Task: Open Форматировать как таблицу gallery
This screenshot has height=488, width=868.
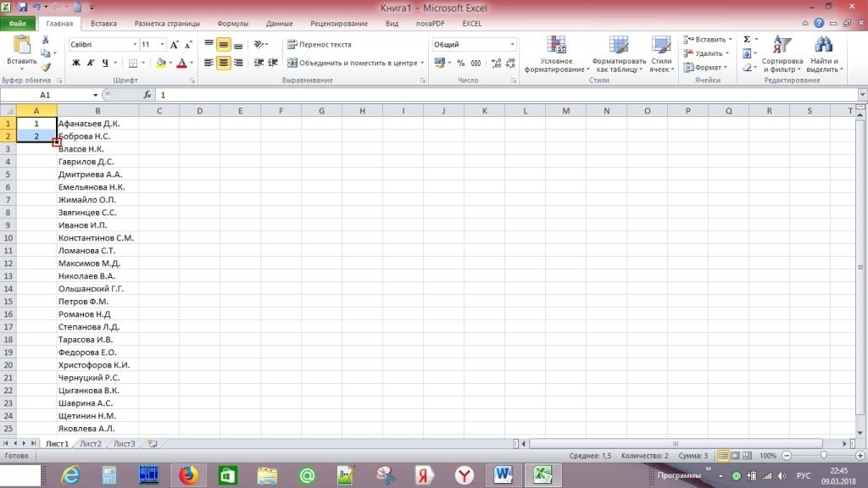Action: pyautogui.click(x=618, y=54)
